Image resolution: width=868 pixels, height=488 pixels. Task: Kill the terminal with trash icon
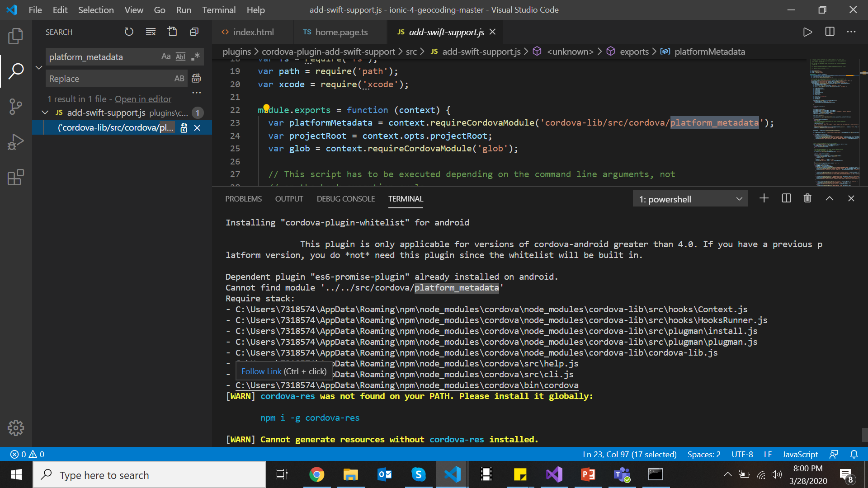[x=807, y=198]
